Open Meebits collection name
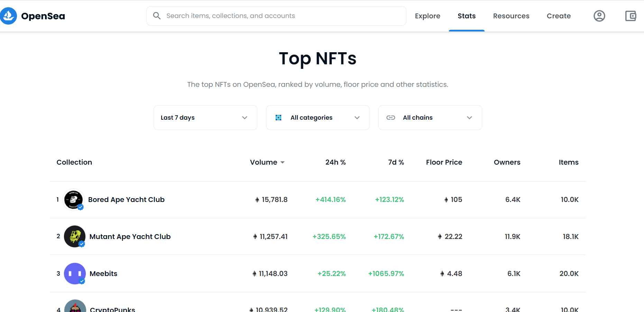Screen dimensions: 644x312 click(103, 274)
